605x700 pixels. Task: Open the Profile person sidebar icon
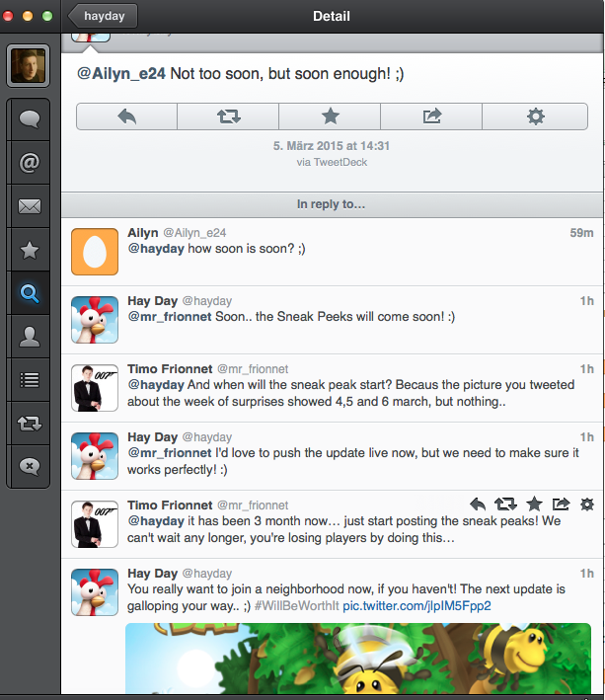[30, 337]
